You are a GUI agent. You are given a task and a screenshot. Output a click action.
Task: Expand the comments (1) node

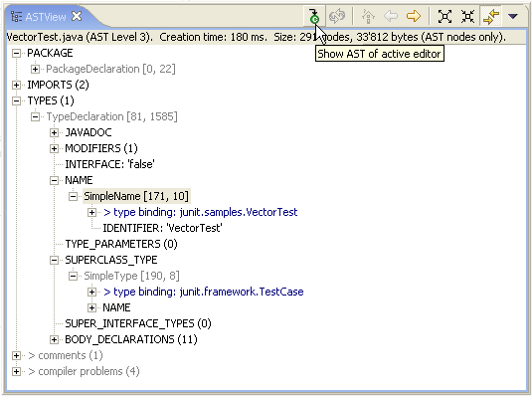pyautogui.click(x=16, y=355)
